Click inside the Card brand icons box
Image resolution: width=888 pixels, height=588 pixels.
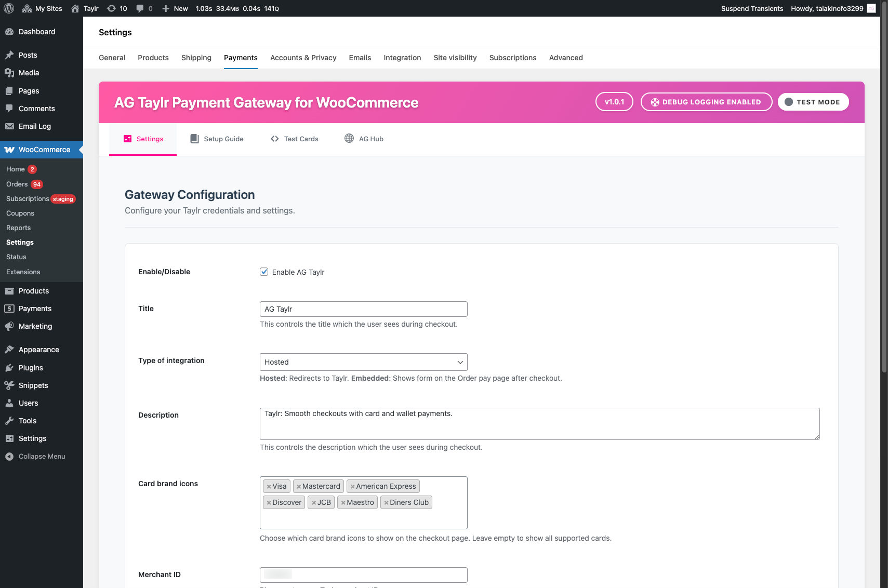click(x=364, y=503)
